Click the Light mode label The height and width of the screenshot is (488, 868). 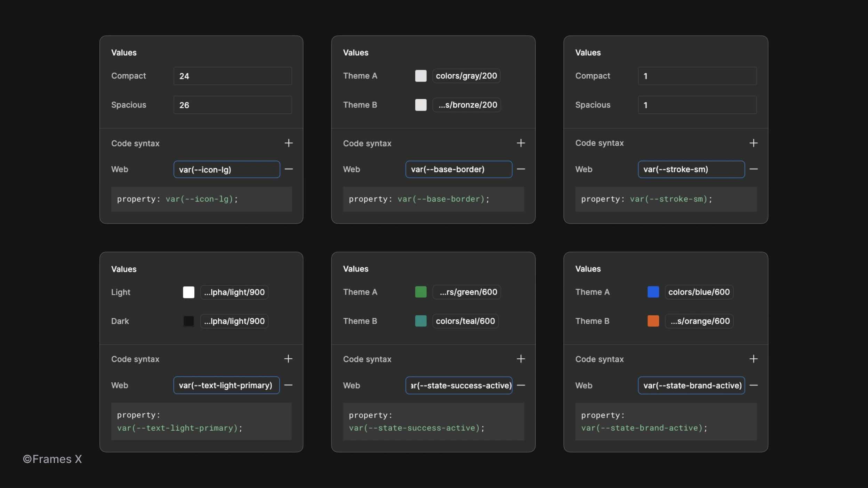121,292
